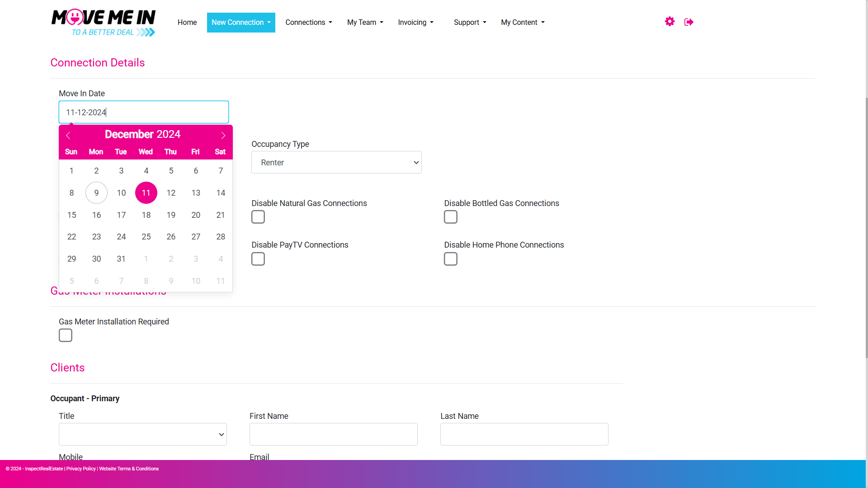
Task: Open the Privacy Policy link
Action: [81, 469]
